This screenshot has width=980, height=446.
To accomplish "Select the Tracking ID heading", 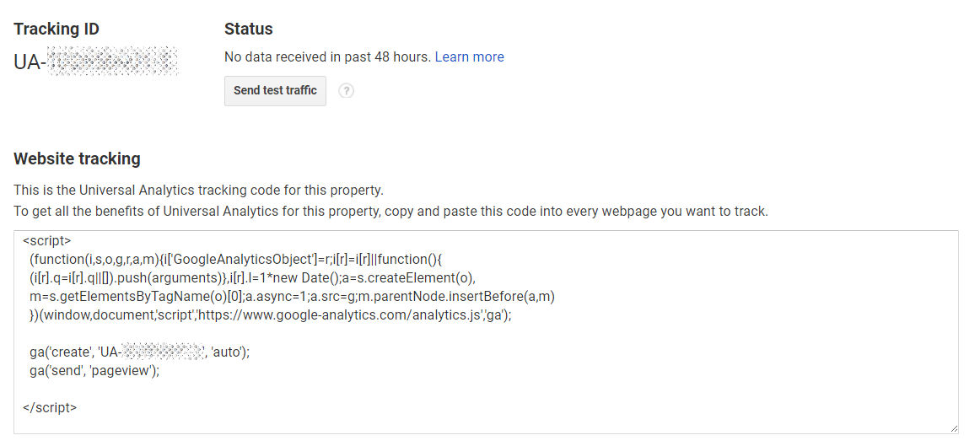I will [x=57, y=29].
